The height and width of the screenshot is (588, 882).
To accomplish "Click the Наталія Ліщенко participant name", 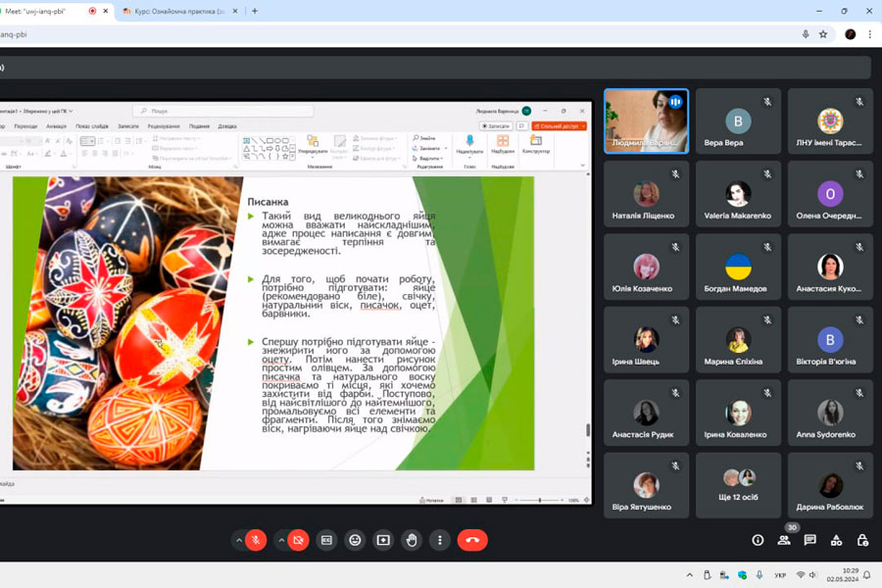I will click(643, 216).
